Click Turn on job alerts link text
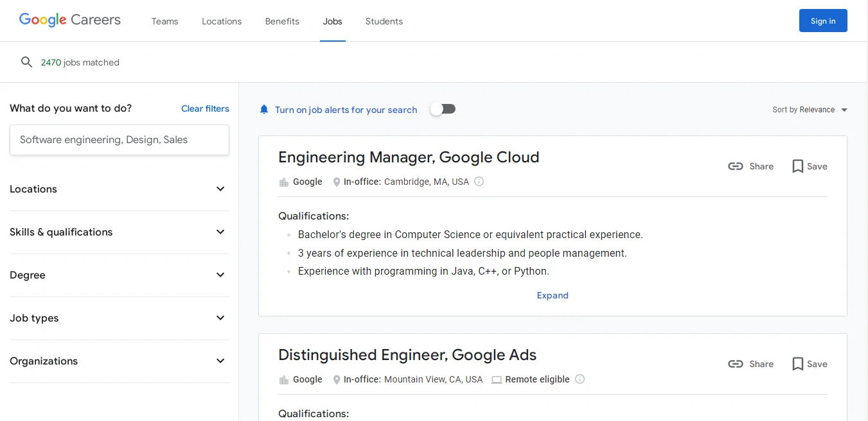 pyautogui.click(x=346, y=110)
